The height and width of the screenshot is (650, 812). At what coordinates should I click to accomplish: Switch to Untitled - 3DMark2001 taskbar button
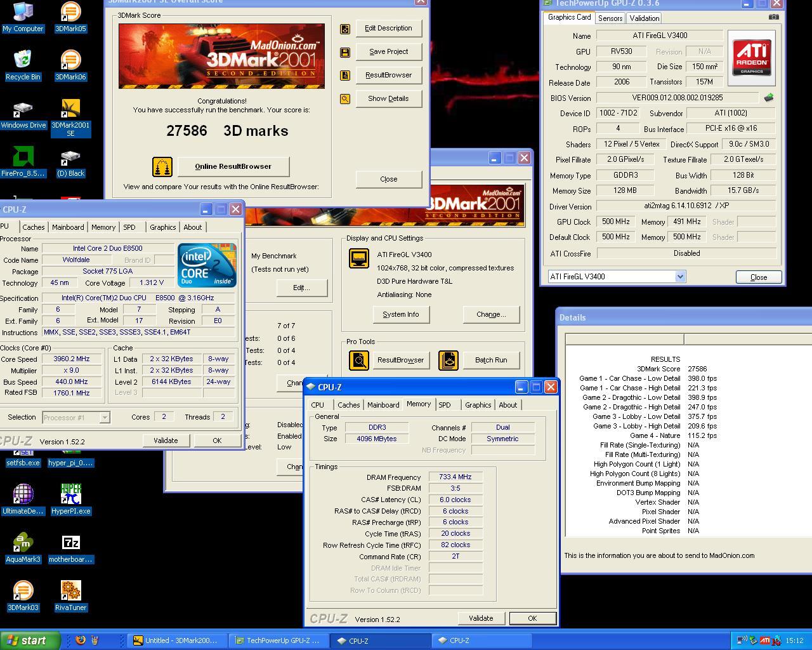coord(177,640)
